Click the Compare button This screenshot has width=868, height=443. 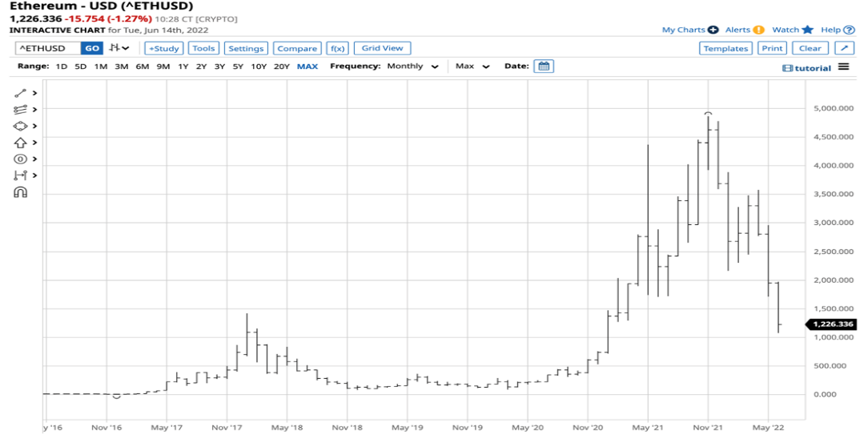(297, 48)
